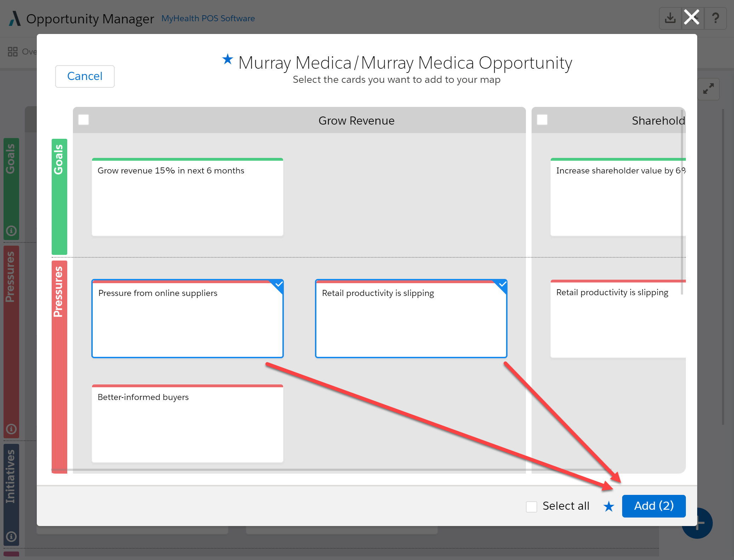Click the Altify logo icon
734x560 pixels.
(x=15, y=18)
